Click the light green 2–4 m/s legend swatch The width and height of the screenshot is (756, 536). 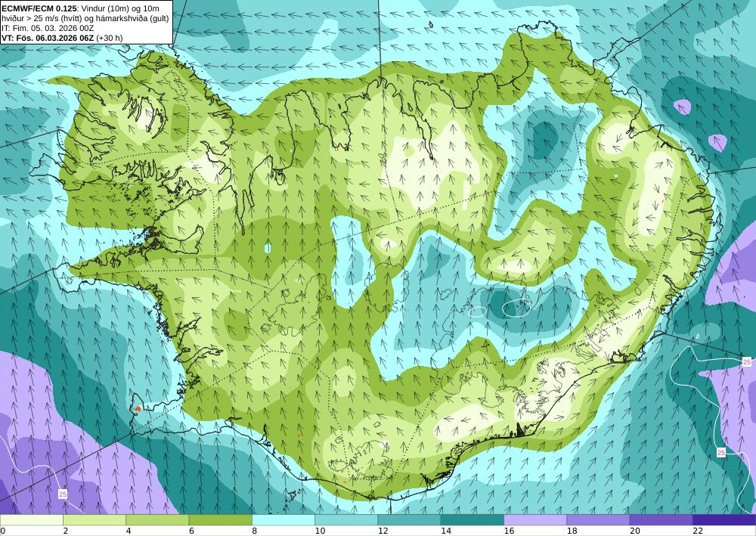click(94, 519)
